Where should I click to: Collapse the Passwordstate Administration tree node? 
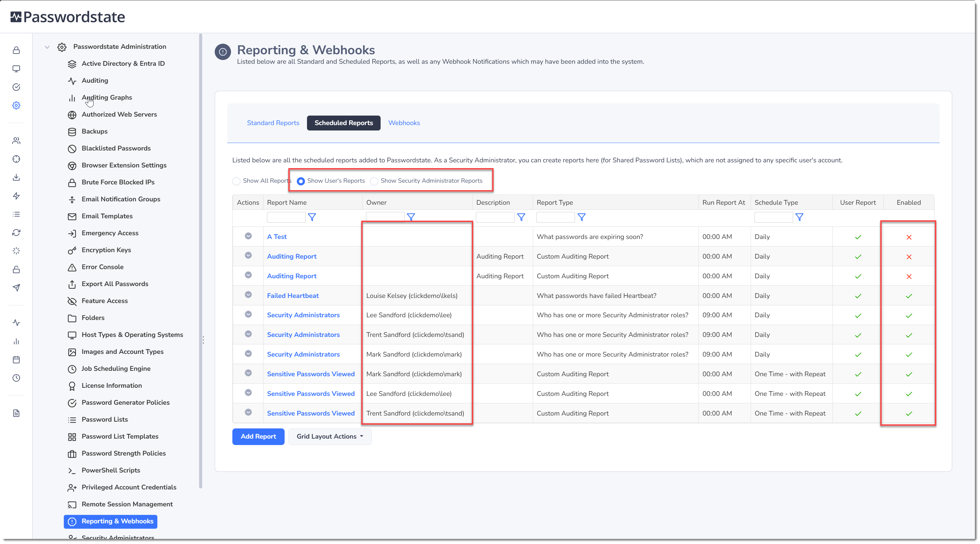coord(47,47)
